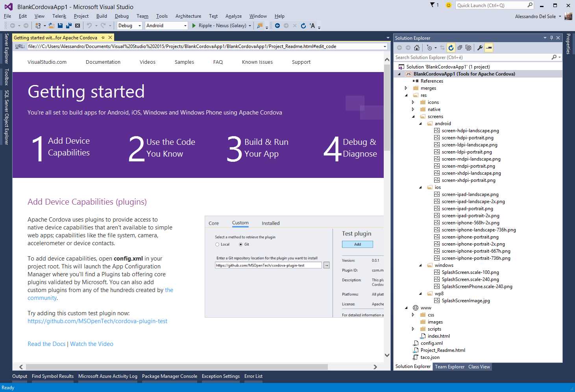Open Solution Explorer Properties with the wrench icon
575x392 pixels.
click(480, 47)
